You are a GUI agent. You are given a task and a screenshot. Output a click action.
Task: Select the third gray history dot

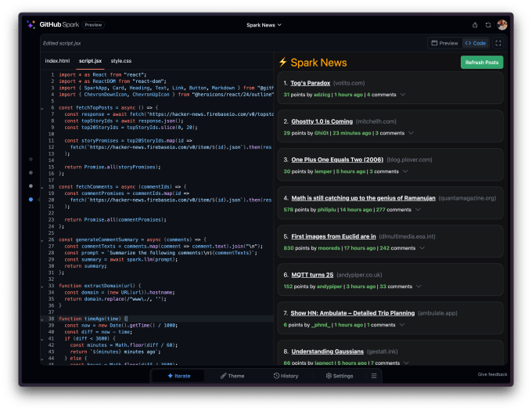click(31, 186)
